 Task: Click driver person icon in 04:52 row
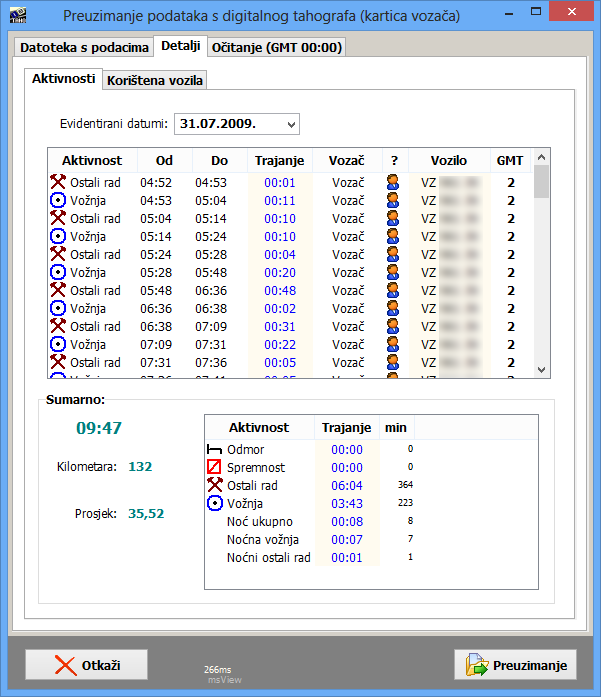click(393, 182)
